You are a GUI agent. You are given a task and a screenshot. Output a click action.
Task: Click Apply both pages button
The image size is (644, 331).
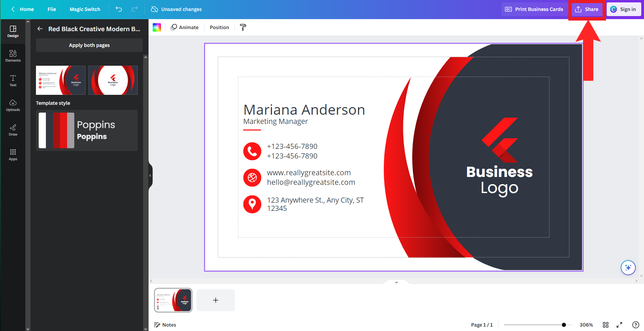(89, 45)
